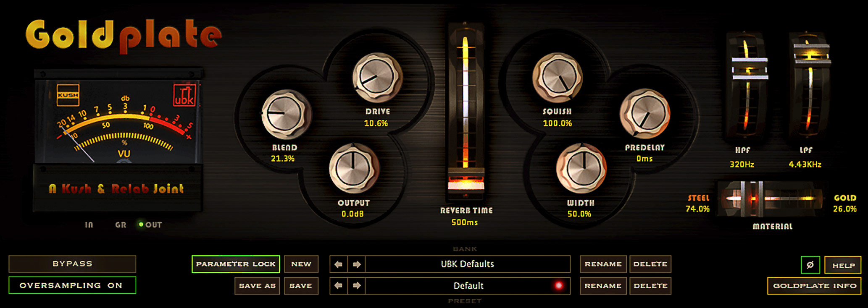Go to previous preset with left arrow
868x308 pixels.
coord(339,286)
